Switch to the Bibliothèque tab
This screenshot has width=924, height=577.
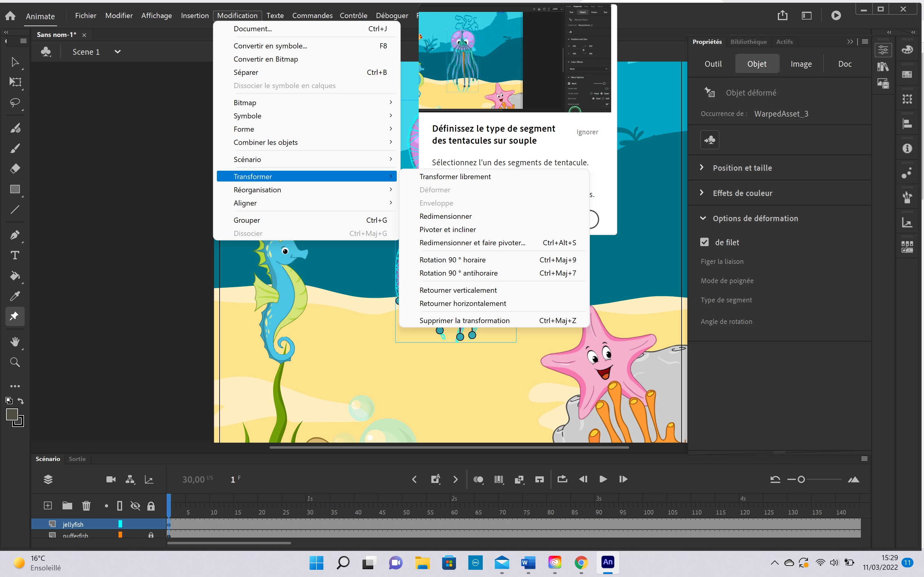[748, 41]
